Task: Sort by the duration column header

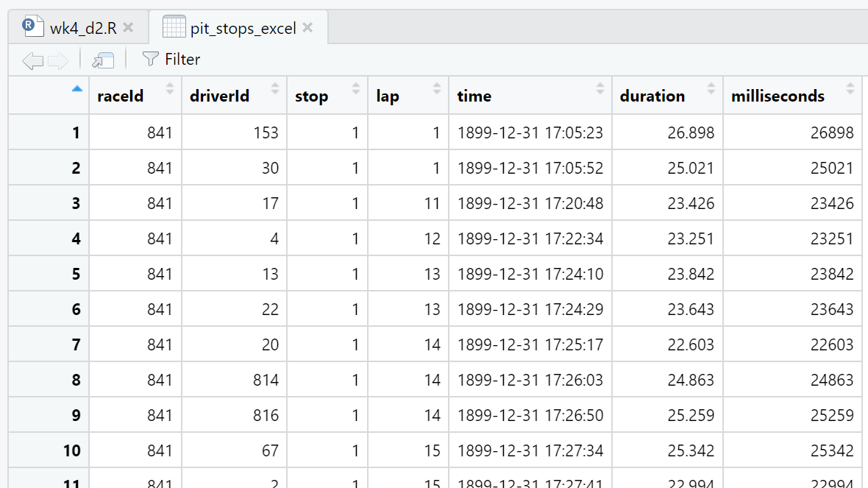Action: click(652, 96)
